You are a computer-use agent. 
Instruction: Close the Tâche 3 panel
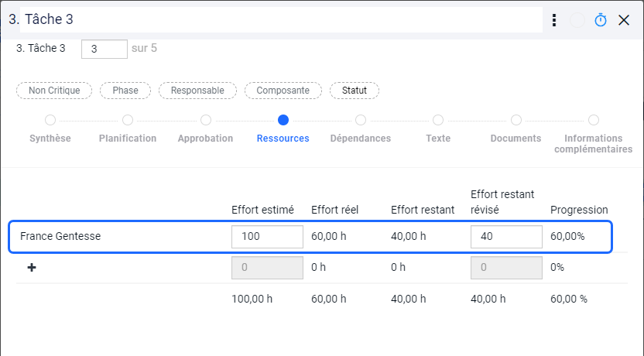pos(624,20)
